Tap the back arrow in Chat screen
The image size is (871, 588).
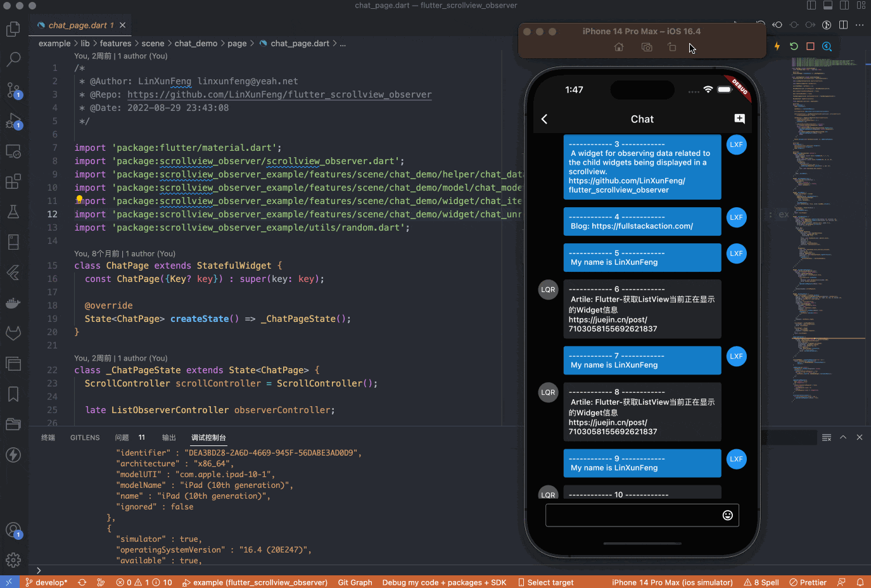coord(544,119)
